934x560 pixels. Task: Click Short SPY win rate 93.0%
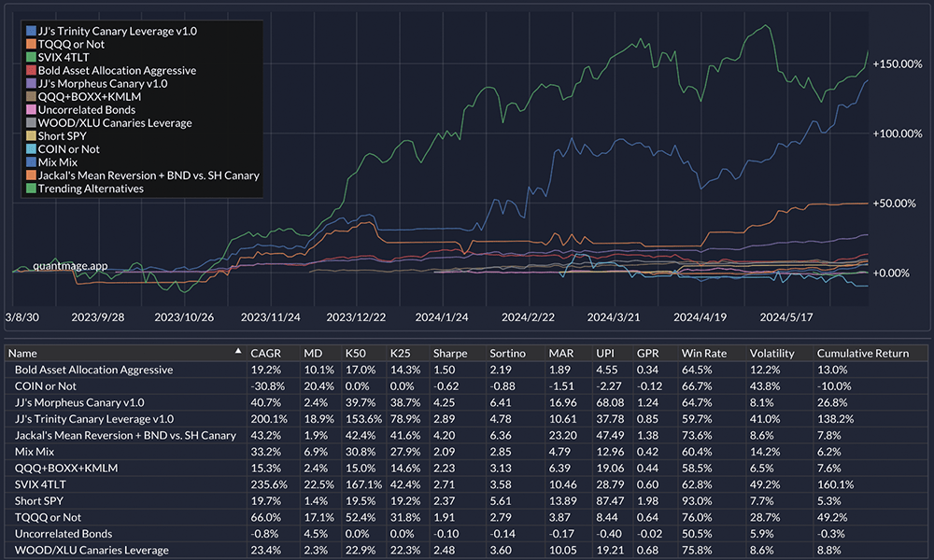(697, 500)
